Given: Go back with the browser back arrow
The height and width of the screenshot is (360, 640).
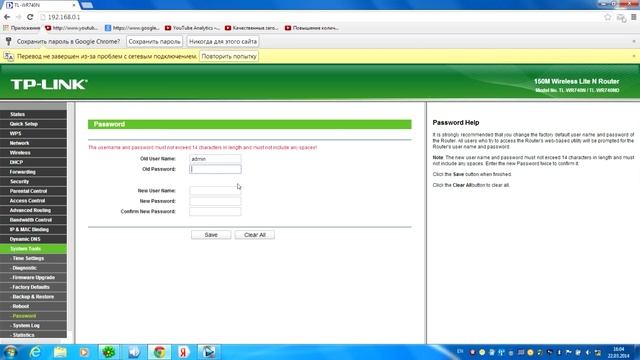Looking at the screenshot, I should [x=7, y=17].
